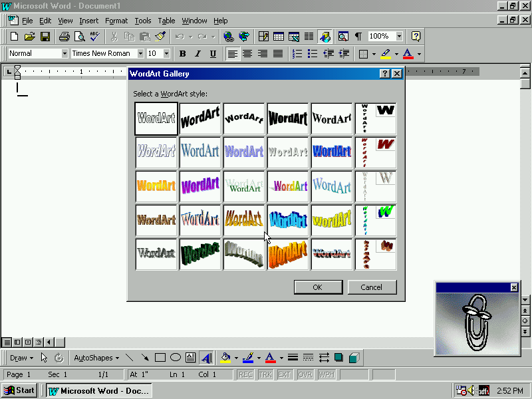This screenshot has height=399, width=532.
Task: Toggle Align Left paragraph alignment
Action: pos(232,54)
